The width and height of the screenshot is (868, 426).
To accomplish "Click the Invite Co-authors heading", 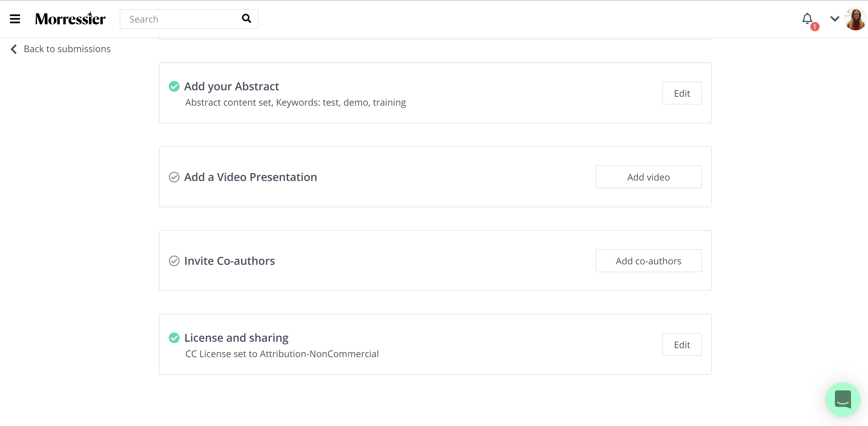I will [230, 261].
